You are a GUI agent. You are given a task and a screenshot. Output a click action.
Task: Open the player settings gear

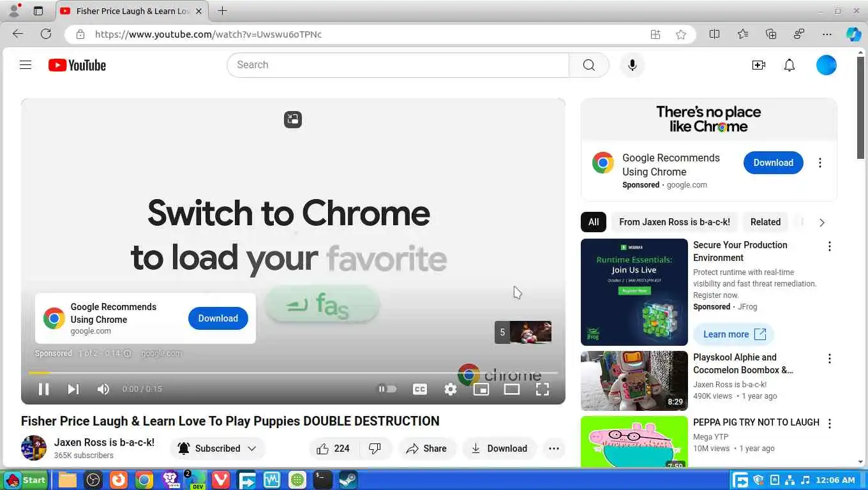(451, 389)
